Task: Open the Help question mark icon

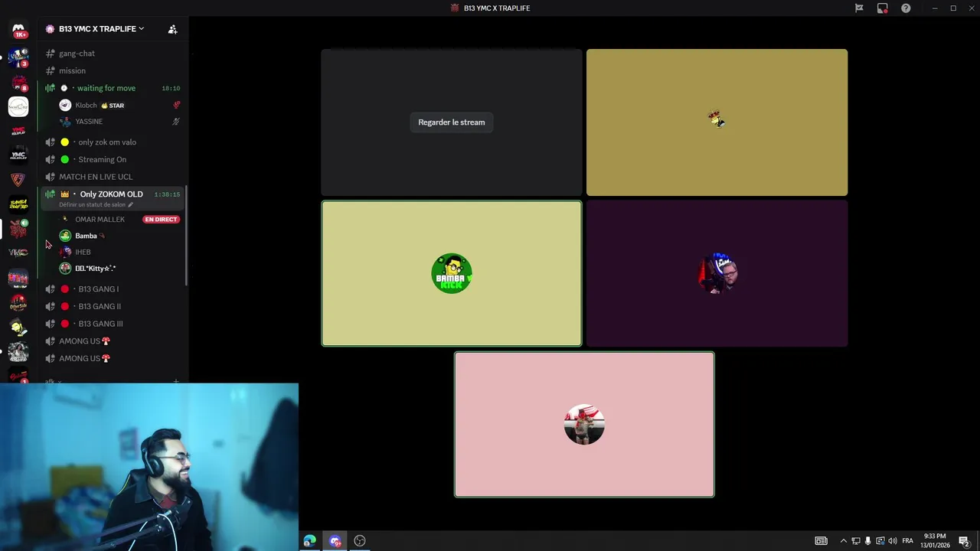Action: pyautogui.click(x=906, y=8)
